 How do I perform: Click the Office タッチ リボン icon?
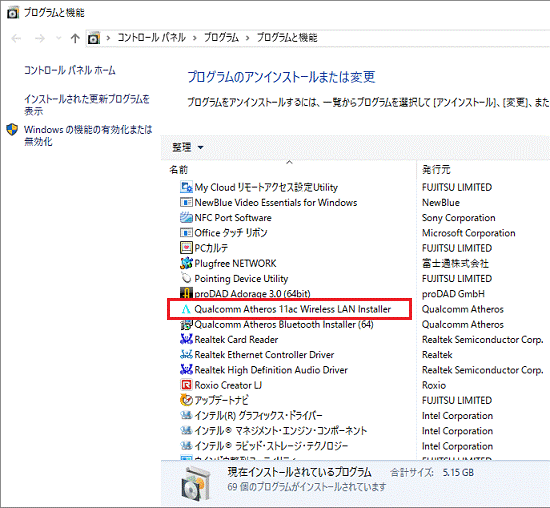point(186,233)
